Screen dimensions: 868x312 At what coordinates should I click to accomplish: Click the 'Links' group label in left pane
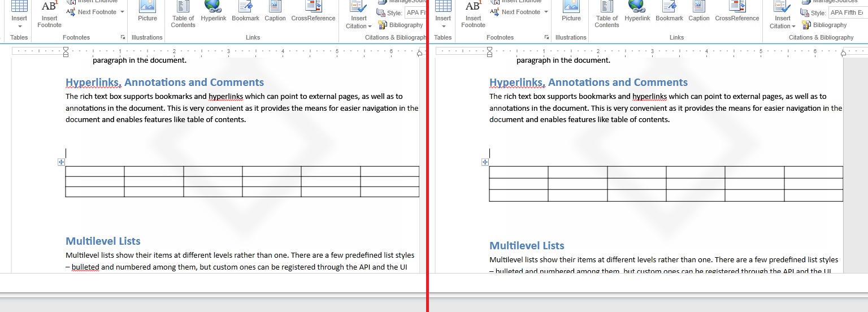click(x=253, y=37)
